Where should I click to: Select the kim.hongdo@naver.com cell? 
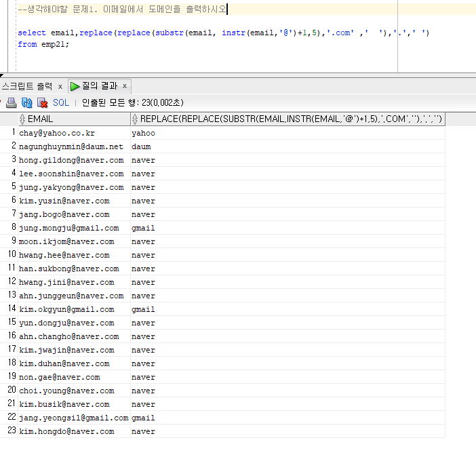coord(66,431)
